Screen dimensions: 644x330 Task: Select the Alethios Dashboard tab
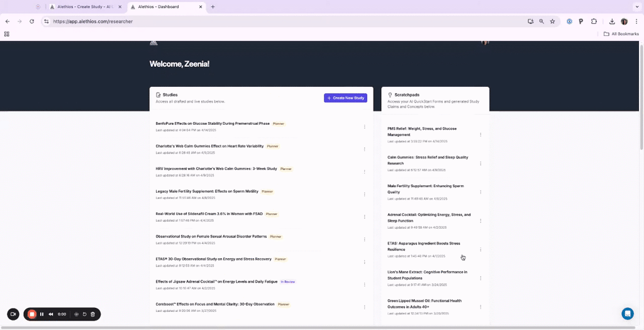pos(164,6)
